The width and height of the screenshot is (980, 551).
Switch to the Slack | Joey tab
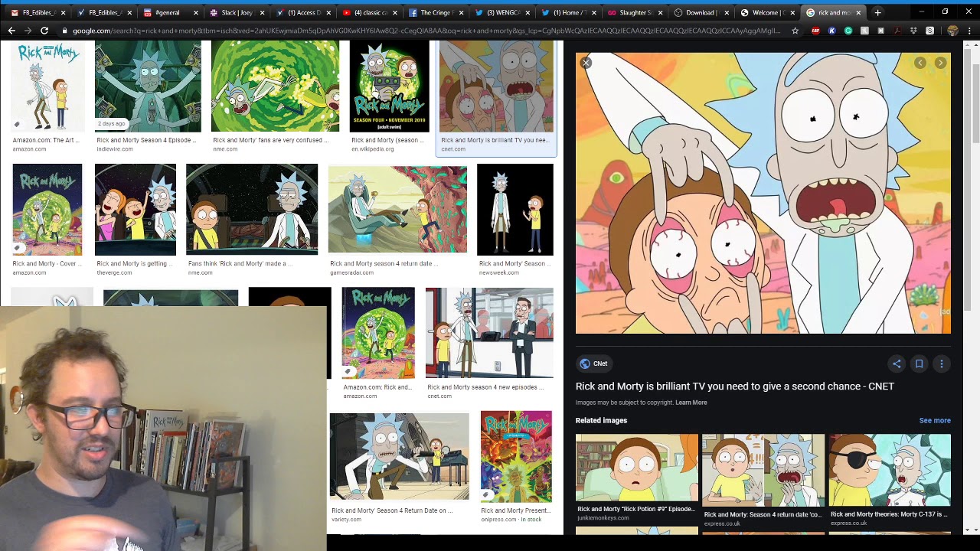[x=236, y=12]
